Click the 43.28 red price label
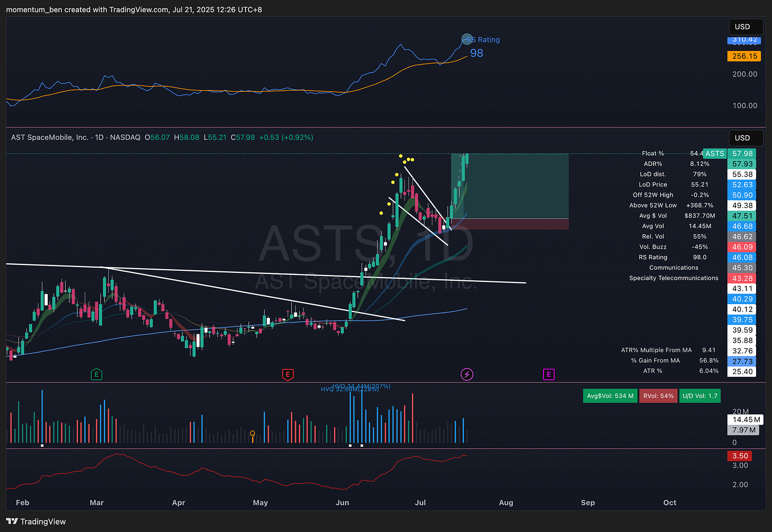Image resolution: width=772 pixels, height=532 pixels. pos(742,278)
